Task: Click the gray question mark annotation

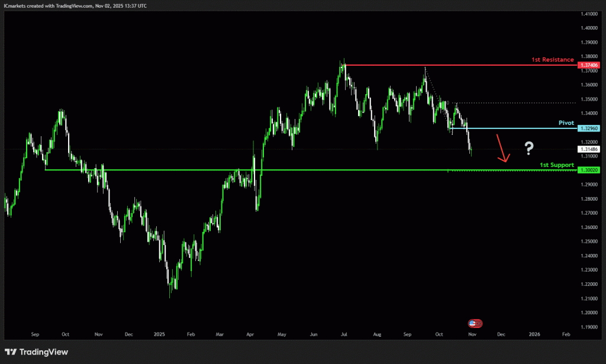Action: (530, 148)
